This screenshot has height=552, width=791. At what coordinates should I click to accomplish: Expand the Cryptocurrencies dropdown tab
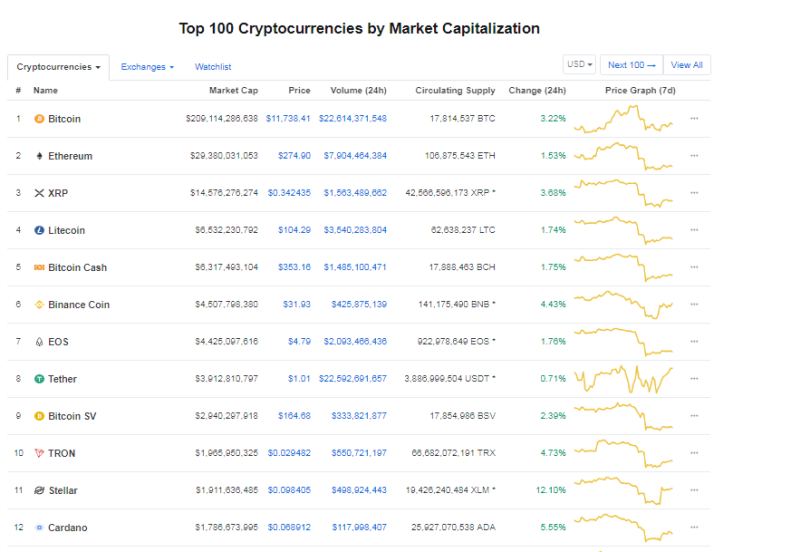(59, 67)
